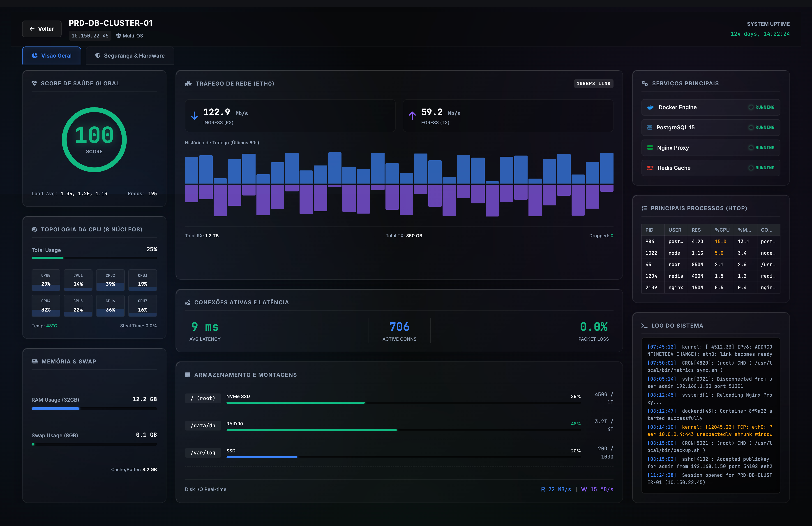Click the Total RX 1.2 TB text
The height and width of the screenshot is (526, 812).
(202, 236)
